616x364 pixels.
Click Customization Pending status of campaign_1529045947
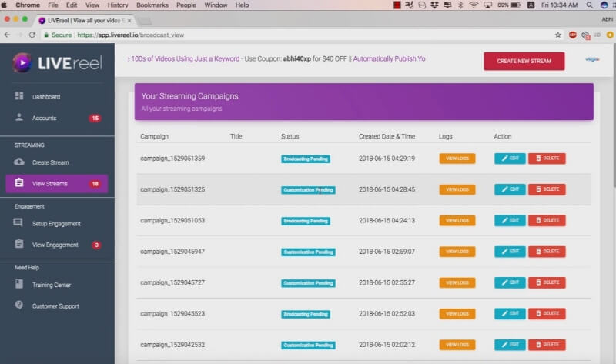pyautogui.click(x=308, y=252)
